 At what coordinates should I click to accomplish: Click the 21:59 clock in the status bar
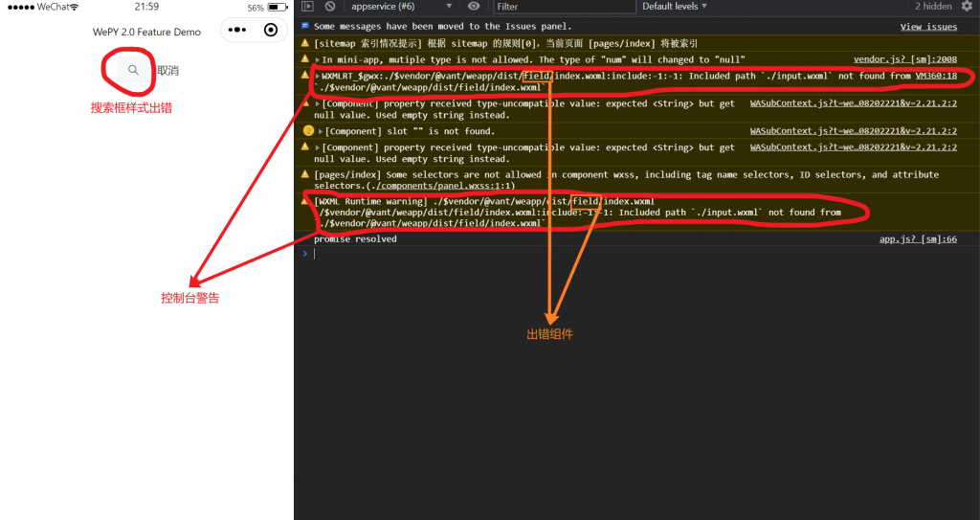[x=146, y=7]
